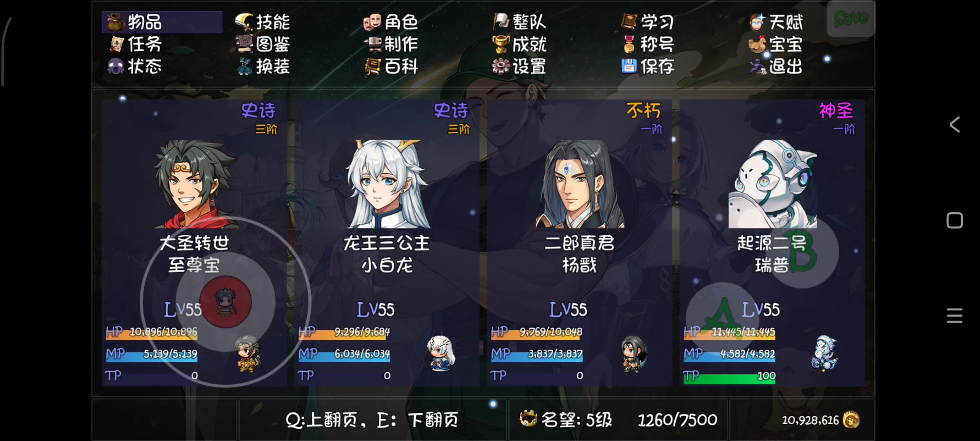Click the 退出 exit running-man icon
This screenshot has width=980, height=441.
click(757, 66)
